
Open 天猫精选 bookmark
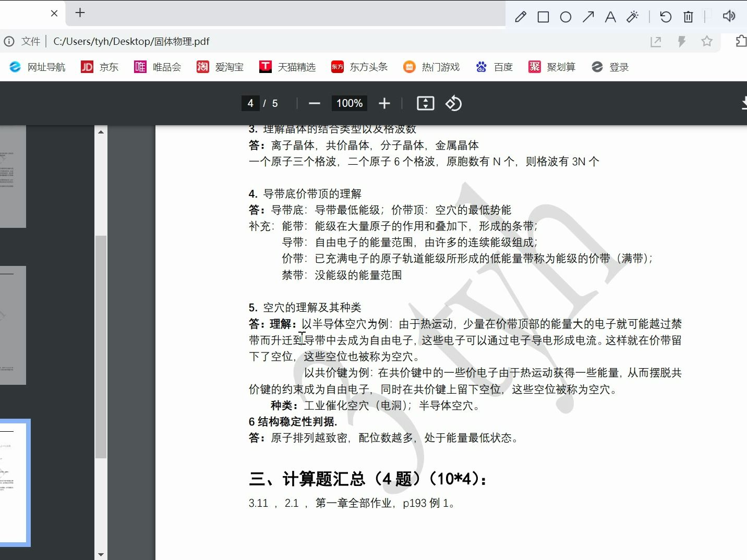tap(287, 67)
